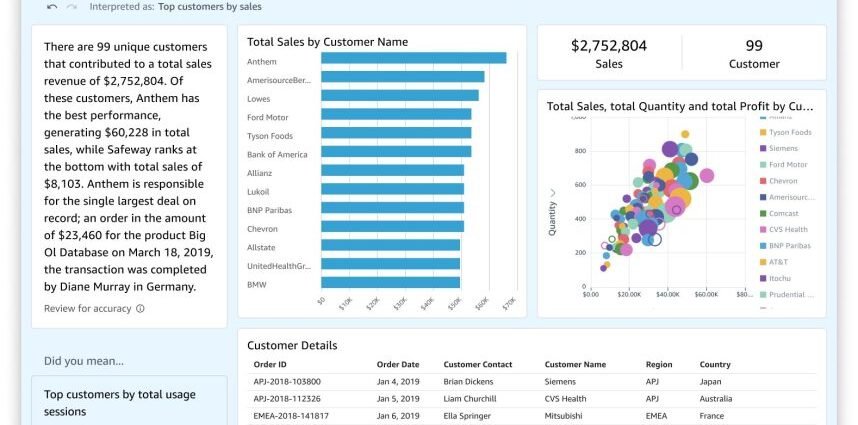This screenshot has height=425, width=858.
Task: Click the BMW bar in sales chart
Action: click(x=390, y=282)
